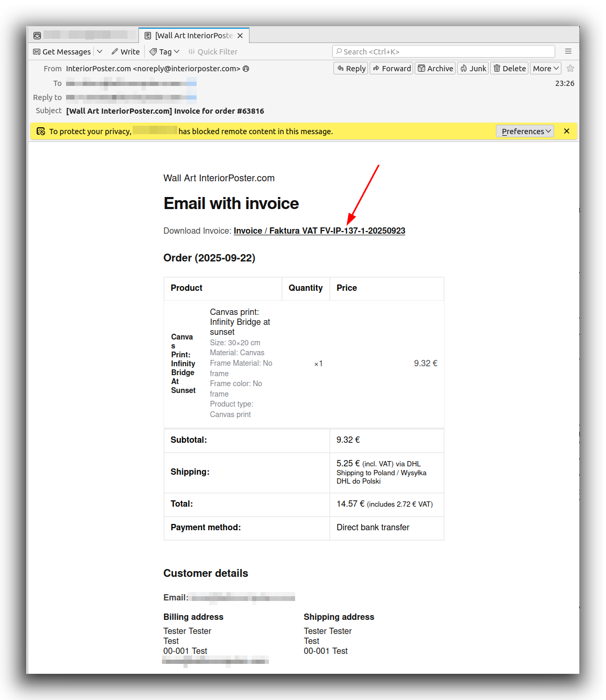Image resolution: width=606 pixels, height=700 pixels.
Task: Open the hamburger application menu
Action: point(568,51)
